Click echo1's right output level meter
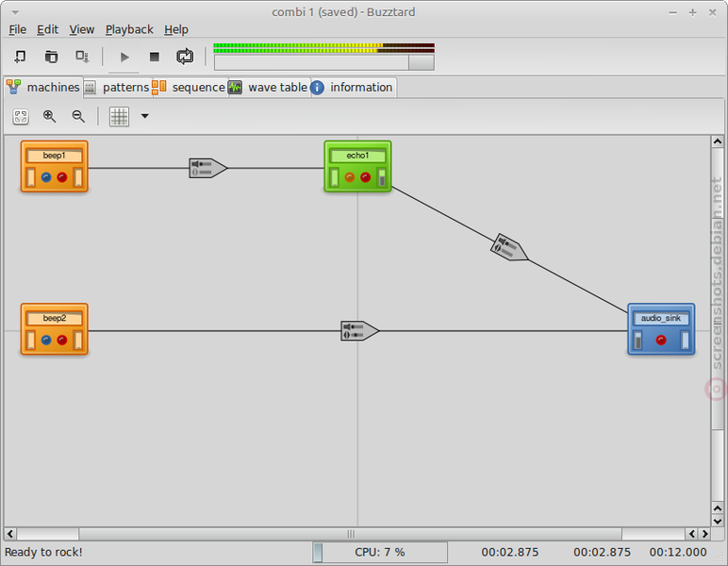728x566 pixels. (x=382, y=177)
